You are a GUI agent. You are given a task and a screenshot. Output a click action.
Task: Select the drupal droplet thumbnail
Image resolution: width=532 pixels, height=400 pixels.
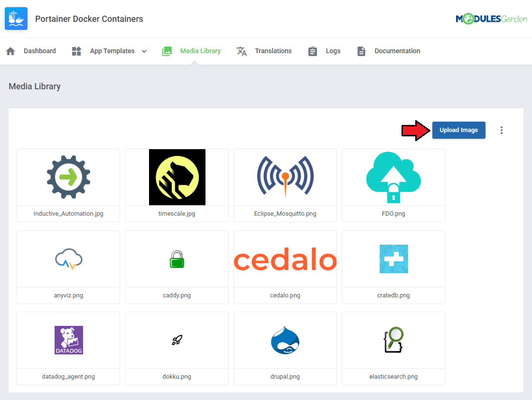285,340
